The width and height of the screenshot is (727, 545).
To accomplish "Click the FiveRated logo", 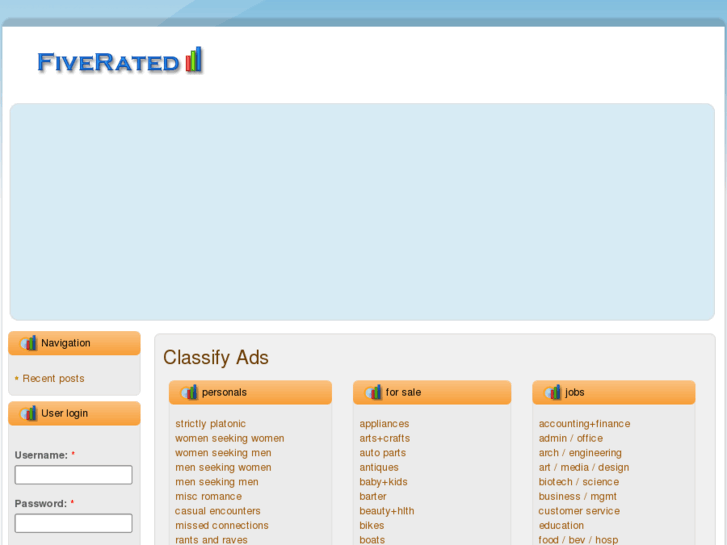I will point(120,60).
